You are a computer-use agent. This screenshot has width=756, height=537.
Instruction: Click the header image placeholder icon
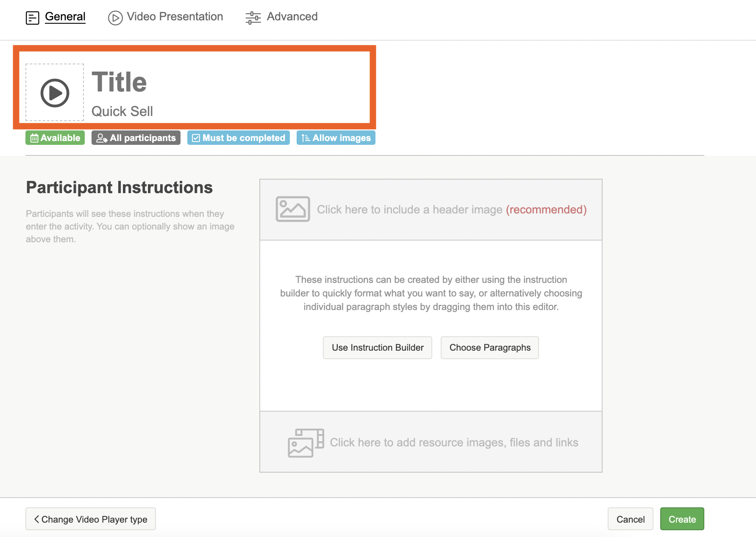pos(292,209)
